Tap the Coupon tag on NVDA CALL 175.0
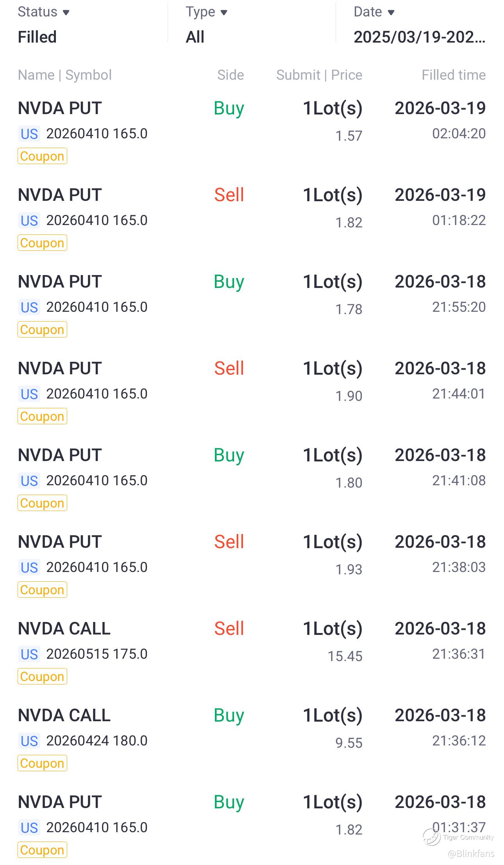 click(x=42, y=677)
